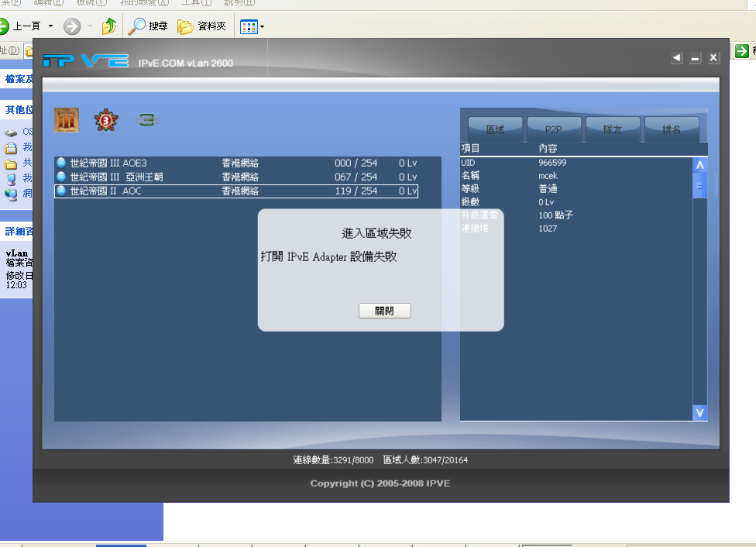This screenshot has height=547, width=756.
Task: Click the green Go arrow in Explorer
Action: [x=741, y=50]
